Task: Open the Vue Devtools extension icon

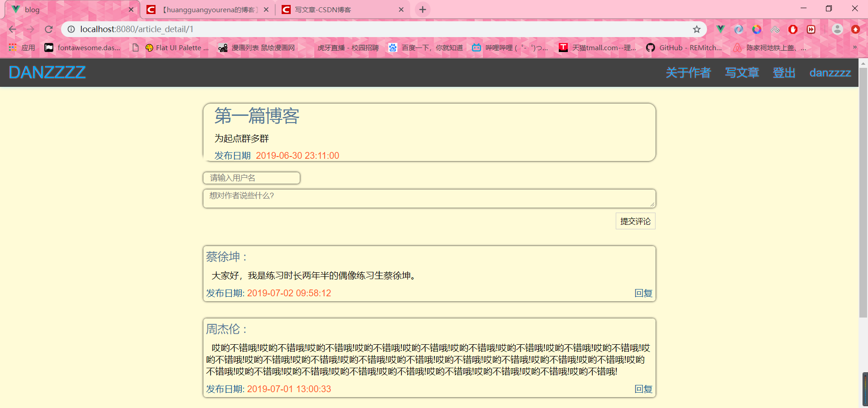Action: click(721, 29)
